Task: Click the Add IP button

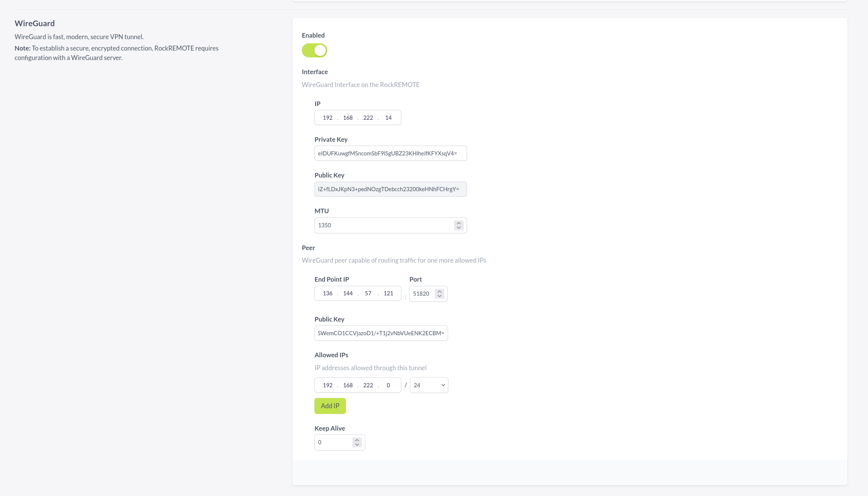Action: pyautogui.click(x=330, y=406)
